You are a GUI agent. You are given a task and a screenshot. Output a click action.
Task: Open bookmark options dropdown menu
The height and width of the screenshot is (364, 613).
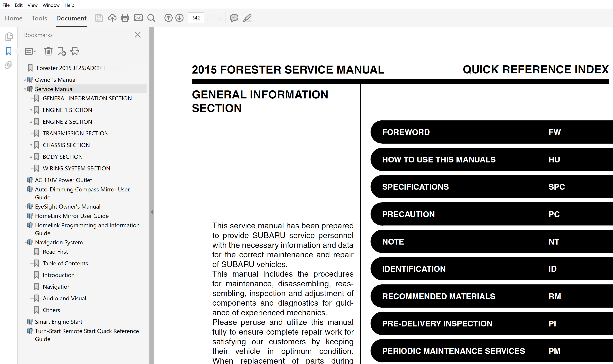click(x=30, y=51)
